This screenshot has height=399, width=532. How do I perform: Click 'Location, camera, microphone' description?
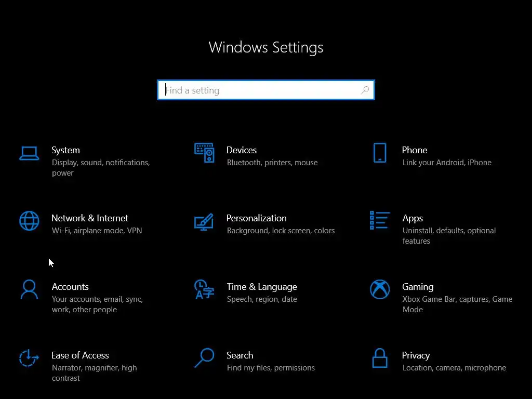click(454, 368)
